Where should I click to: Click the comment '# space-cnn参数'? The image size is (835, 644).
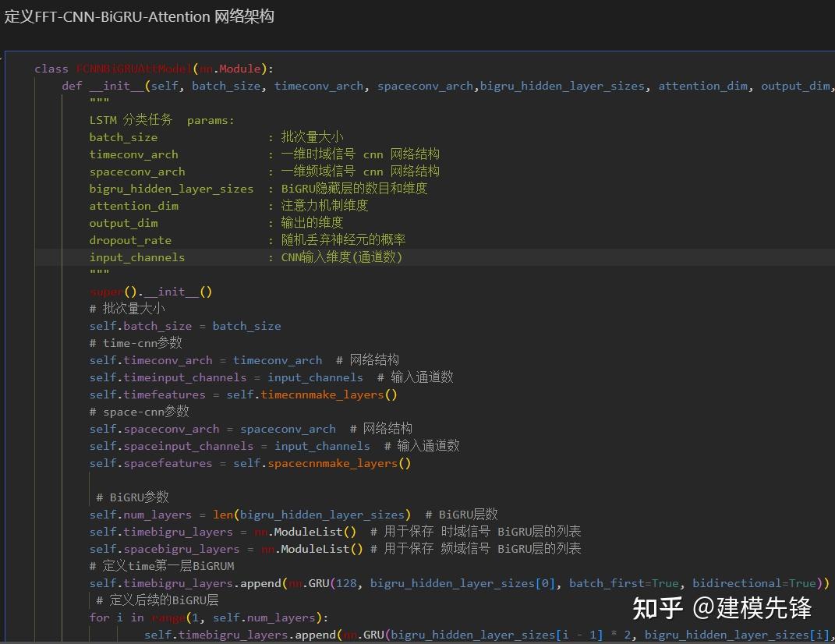139,411
